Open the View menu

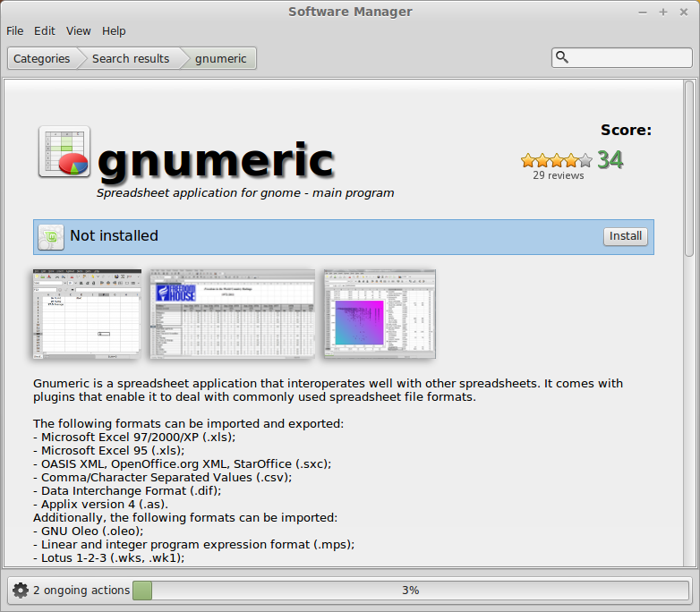pyautogui.click(x=78, y=30)
